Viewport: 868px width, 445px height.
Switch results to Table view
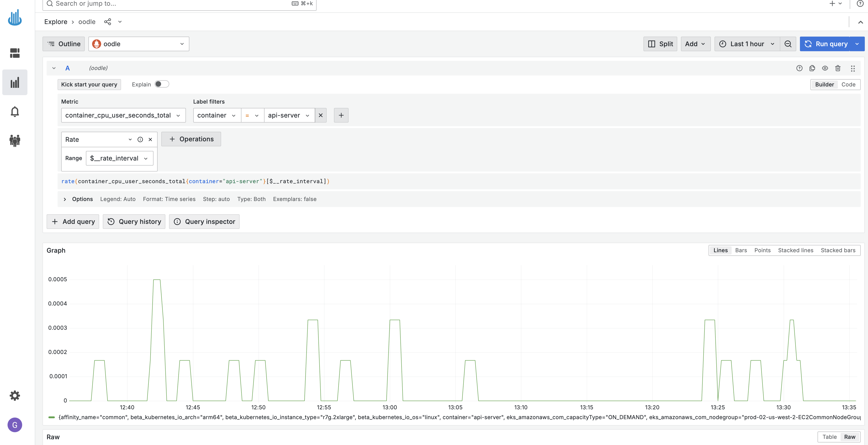click(829, 437)
